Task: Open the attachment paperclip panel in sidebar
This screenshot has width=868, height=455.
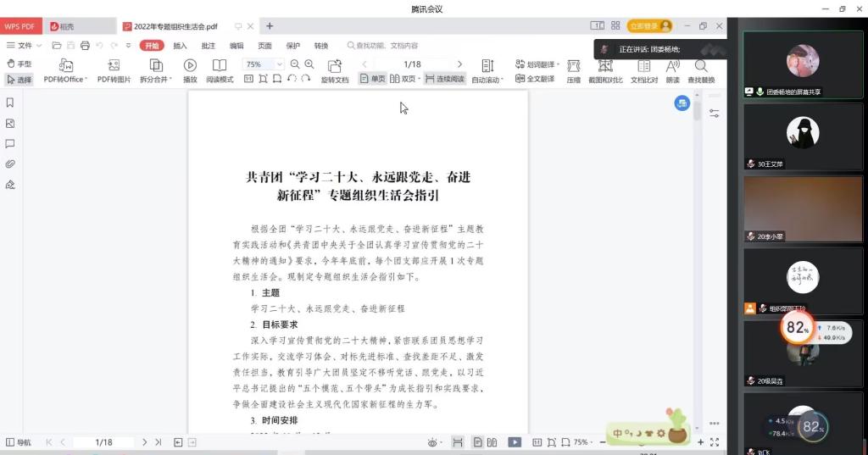Action: (10, 164)
